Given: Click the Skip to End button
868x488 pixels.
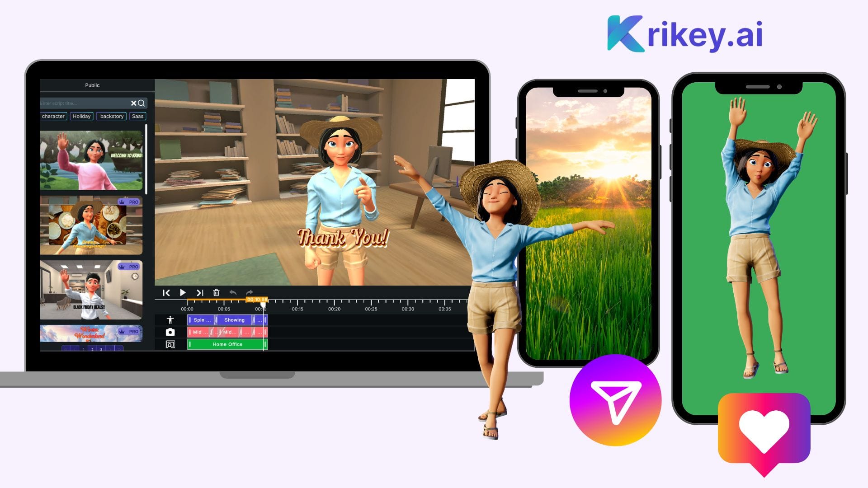Looking at the screenshot, I should (201, 292).
